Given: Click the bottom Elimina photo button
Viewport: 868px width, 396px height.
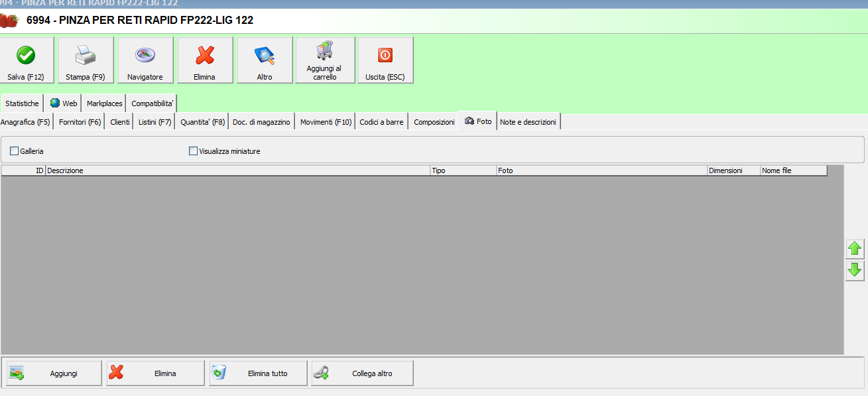Looking at the screenshot, I should pyautogui.click(x=155, y=373).
